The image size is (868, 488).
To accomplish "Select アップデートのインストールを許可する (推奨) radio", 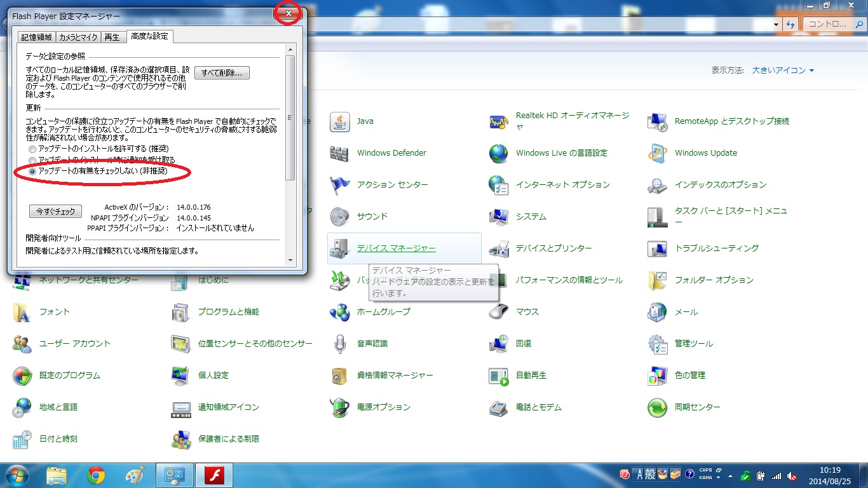I will [32, 149].
